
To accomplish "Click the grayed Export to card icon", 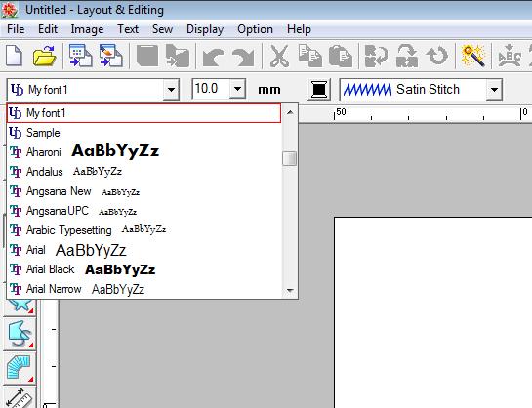I will 177,56.
